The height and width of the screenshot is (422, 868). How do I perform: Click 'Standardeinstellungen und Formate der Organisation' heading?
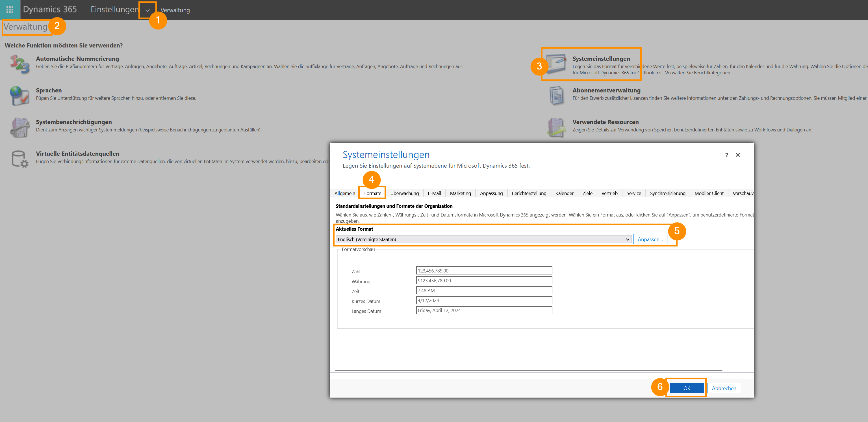pos(394,206)
